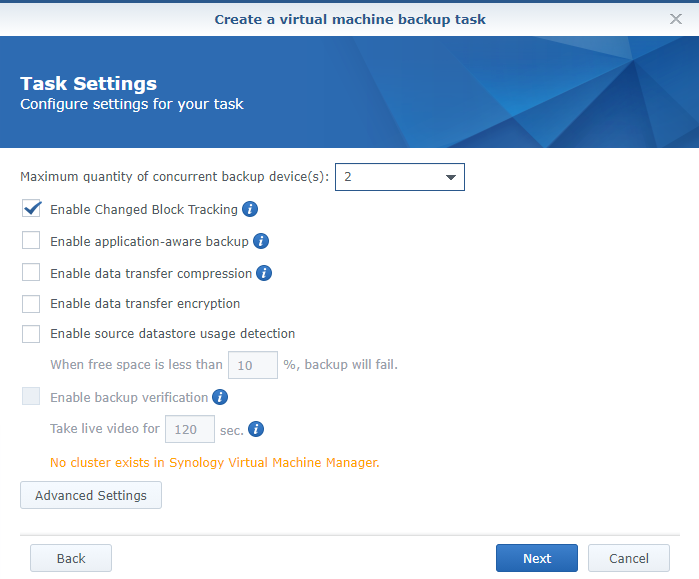The width and height of the screenshot is (699, 579).
Task: Click the free space percentage field
Action: coord(253,365)
